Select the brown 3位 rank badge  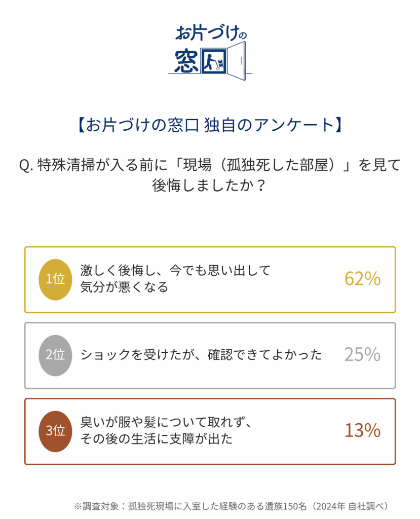pos(55,431)
